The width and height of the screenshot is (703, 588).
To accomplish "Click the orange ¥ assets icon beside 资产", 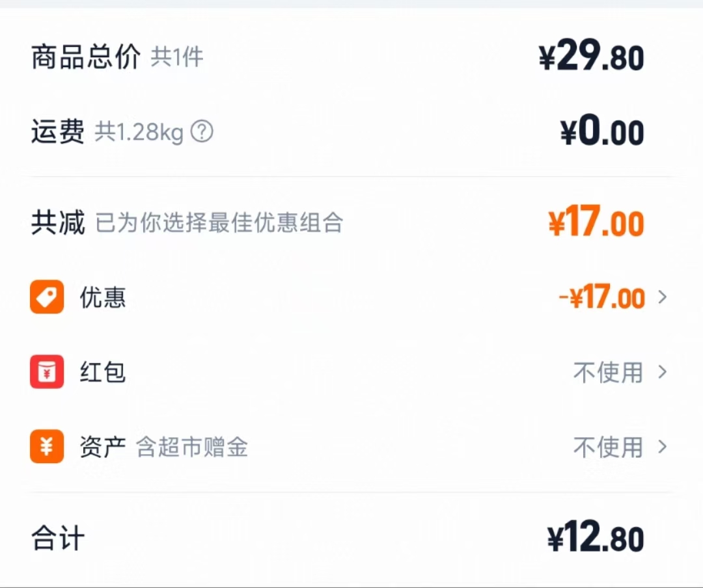I will pyautogui.click(x=46, y=448).
